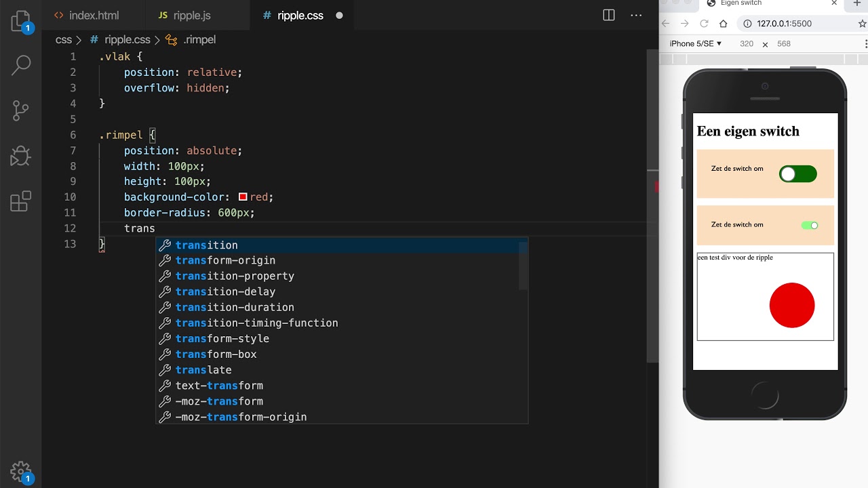Open the editor More Actions menu

coord(636,15)
